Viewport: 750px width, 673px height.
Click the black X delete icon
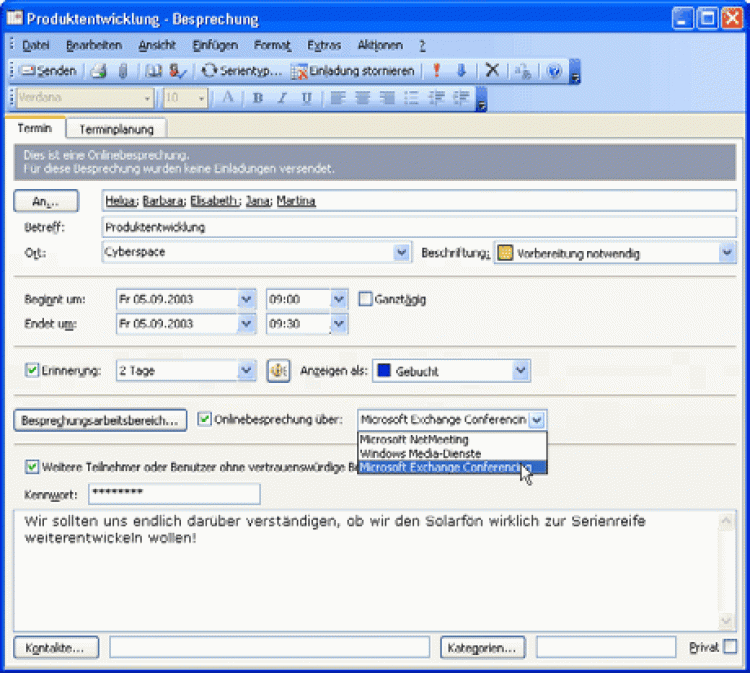pos(491,71)
